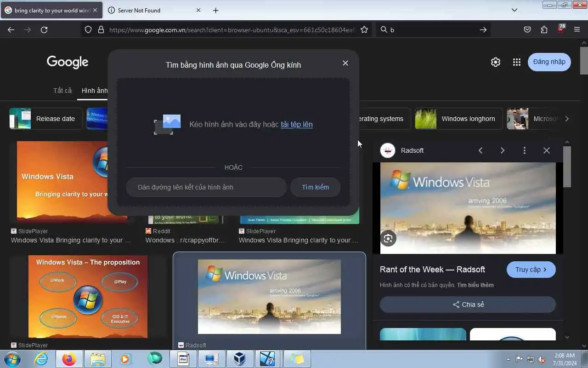Expand filter chips with right arrow
Screen dimensions: 588x368
567,119
